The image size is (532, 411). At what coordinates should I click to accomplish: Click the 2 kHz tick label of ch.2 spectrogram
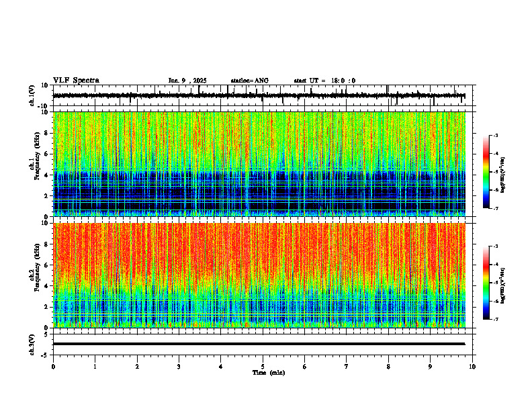46,307
